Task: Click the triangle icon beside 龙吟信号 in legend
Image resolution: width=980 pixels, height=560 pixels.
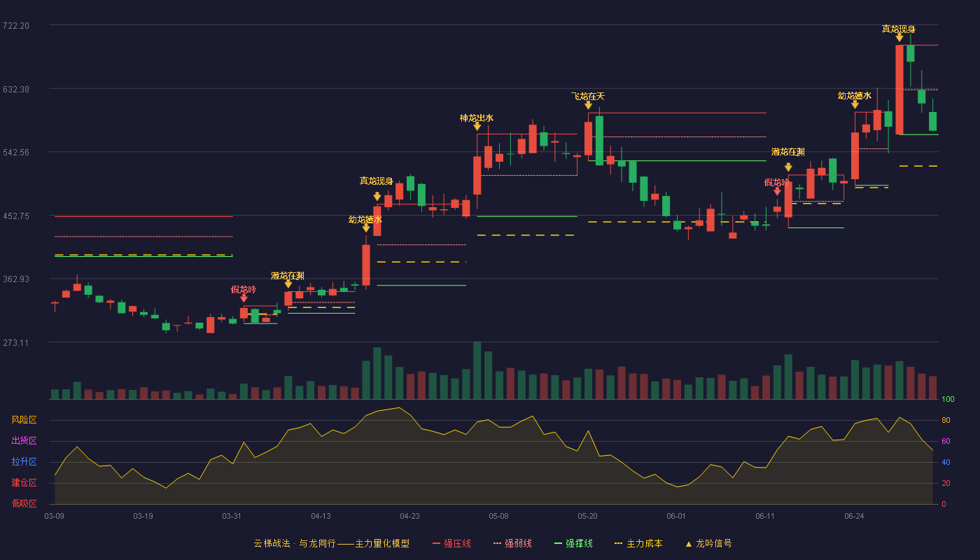Action: coord(688,544)
